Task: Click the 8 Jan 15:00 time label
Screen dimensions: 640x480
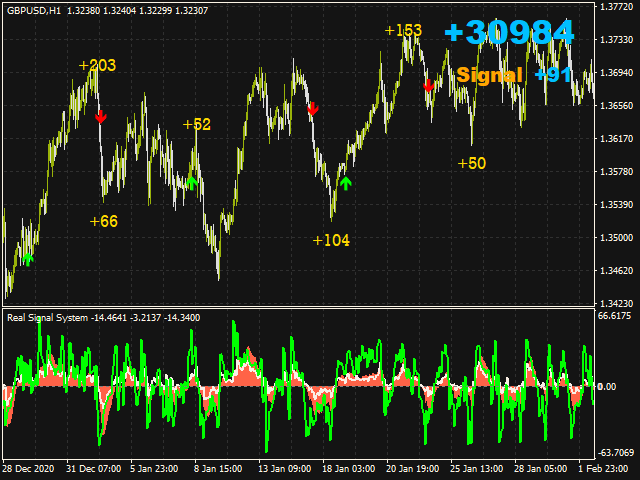Action: [x=218, y=469]
